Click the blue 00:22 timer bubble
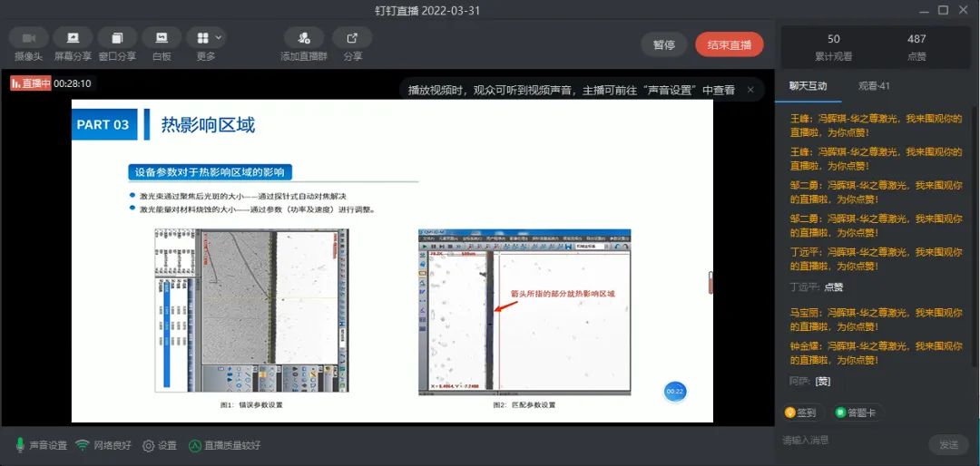The image size is (980, 466). (x=675, y=391)
